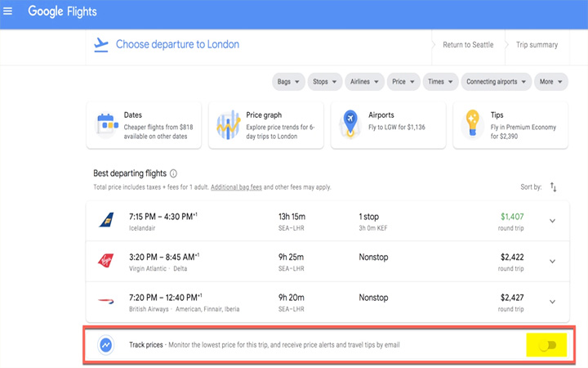
Task: Click the 9h 25m duration text
Action: pyautogui.click(x=291, y=258)
